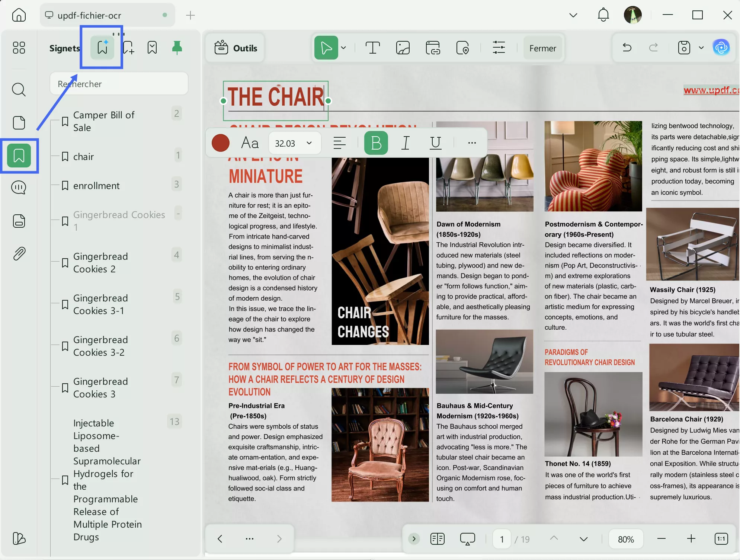Open the Outils menu
Screen dimensions: 740x560
[x=236, y=48]
